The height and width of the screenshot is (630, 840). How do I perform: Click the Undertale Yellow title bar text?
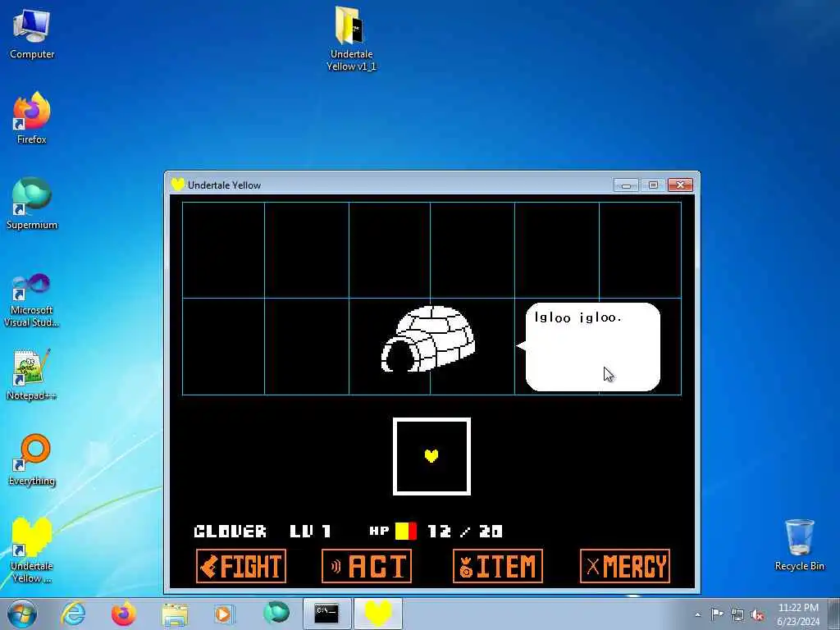coord(224,185)
